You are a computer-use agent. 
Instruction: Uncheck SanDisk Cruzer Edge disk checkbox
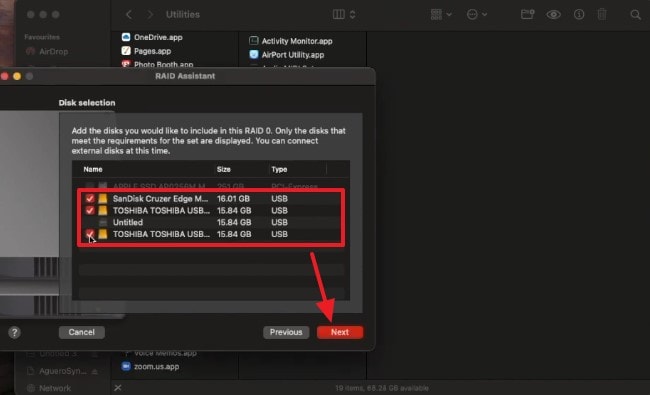point(90,199)
